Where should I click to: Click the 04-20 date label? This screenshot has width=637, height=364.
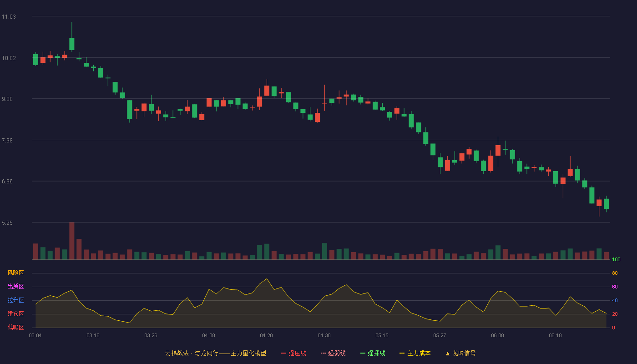pos(266,335)
